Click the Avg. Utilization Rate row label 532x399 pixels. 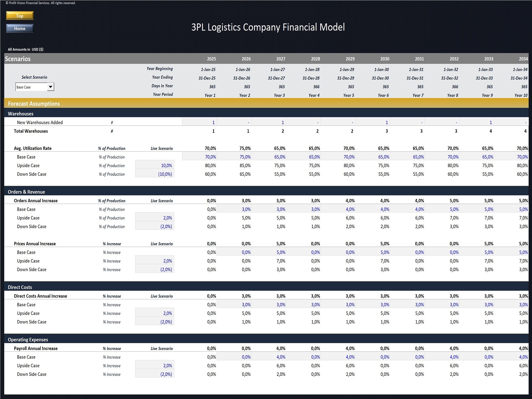[x=33, y=148]
